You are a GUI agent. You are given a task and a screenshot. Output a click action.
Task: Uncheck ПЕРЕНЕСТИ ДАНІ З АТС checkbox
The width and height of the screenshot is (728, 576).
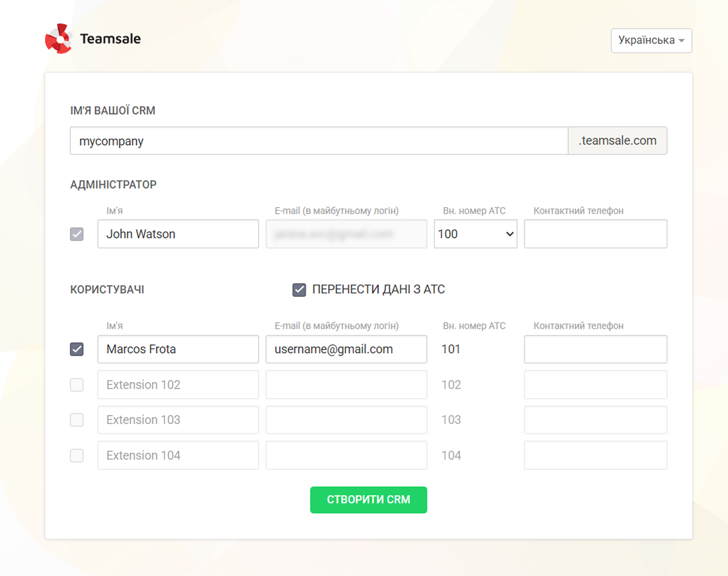tap(299, 290)
